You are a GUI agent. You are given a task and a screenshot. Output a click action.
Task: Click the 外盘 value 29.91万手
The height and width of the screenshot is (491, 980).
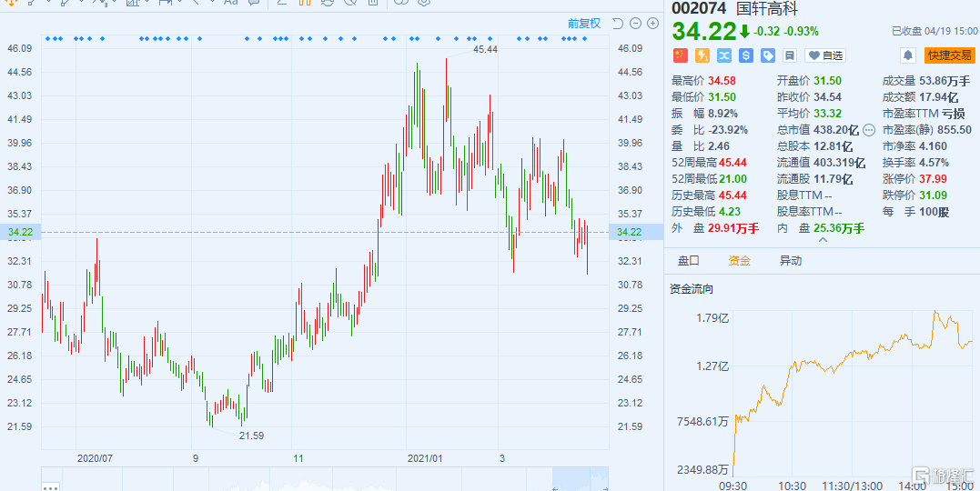click(x=733, y=228)
